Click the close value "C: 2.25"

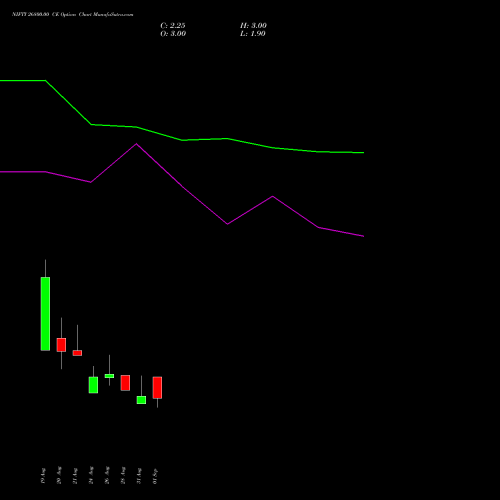click(173, 26)
